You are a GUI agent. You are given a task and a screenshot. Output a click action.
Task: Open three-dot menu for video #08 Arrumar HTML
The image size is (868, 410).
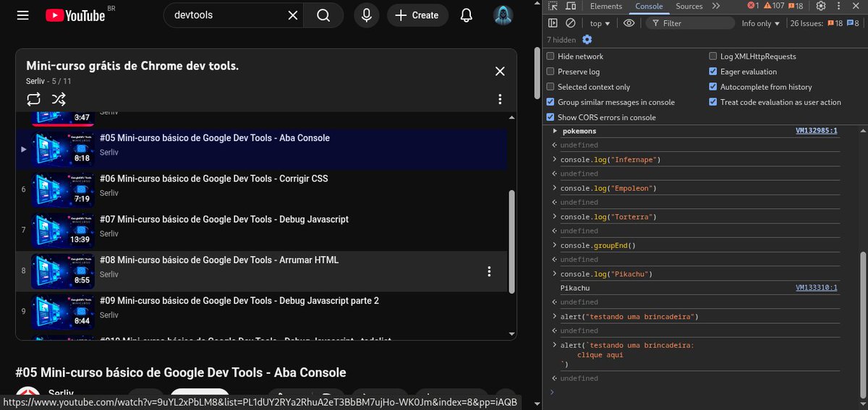[x=489, y=271]
